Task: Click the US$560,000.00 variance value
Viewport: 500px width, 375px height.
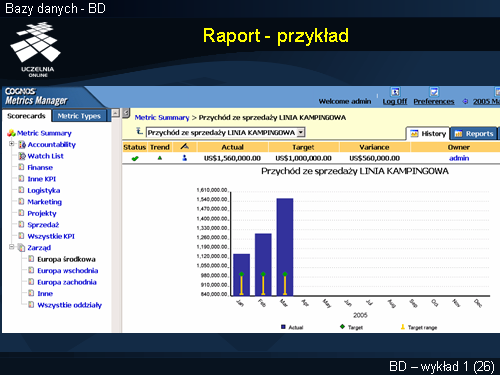Action: point(374,158)
